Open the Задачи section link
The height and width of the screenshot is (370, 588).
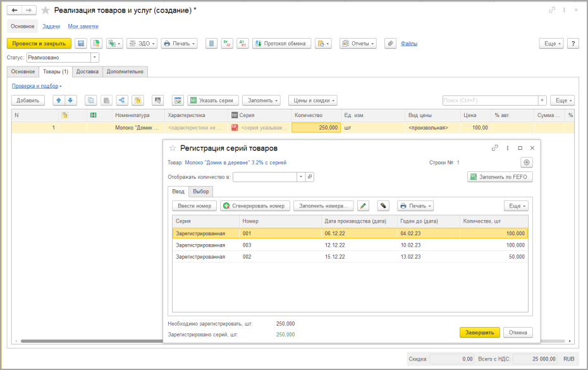[51, 27]
